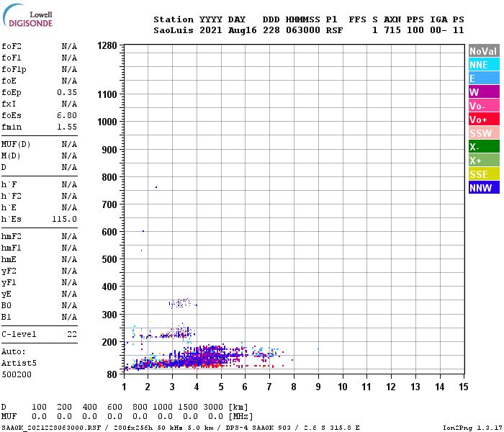Select the X+ light green legend swatch
This screenshot has height=432, width=504.
[x=484, y=161]
